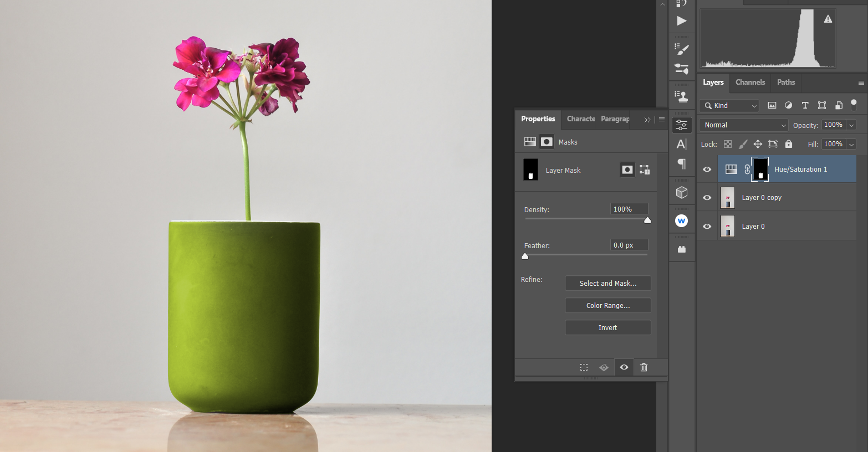Lock layer position with move icon
Image resolution: width=868 pixels, height=452 pixels.
[x=758, y=144]
